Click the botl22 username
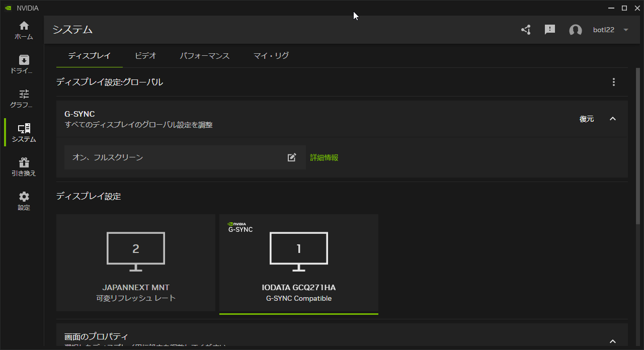This screenshot has height=350, width=644. click(604, 30)
